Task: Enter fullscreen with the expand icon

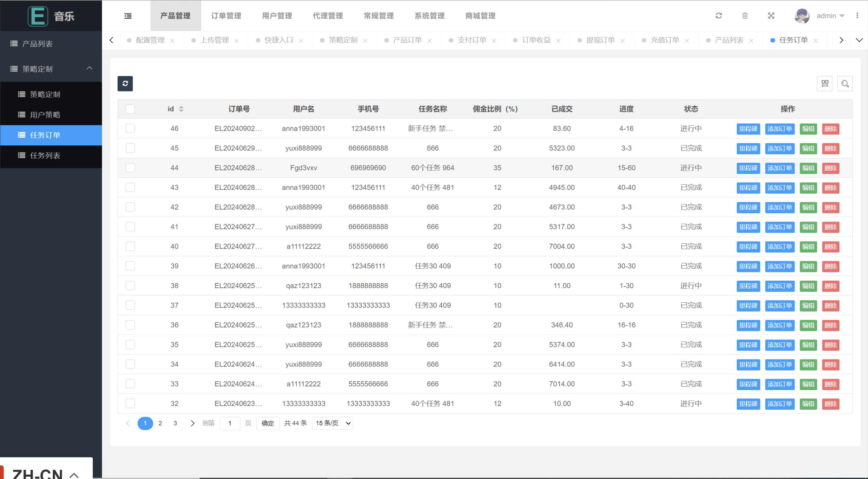Action: 771,16
